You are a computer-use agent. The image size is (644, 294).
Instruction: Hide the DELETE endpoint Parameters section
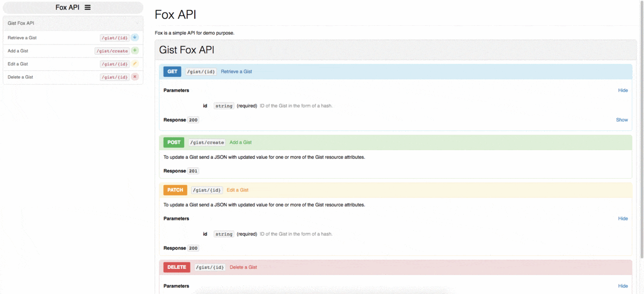point(623,286)
